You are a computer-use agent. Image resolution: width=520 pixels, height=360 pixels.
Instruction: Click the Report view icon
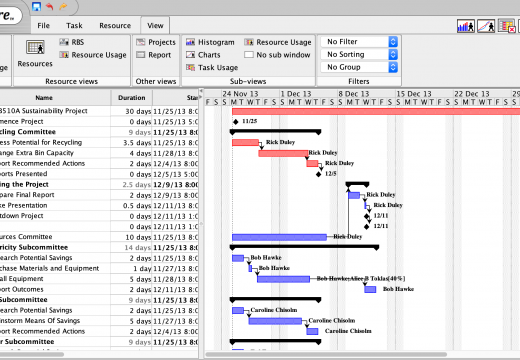141,55
